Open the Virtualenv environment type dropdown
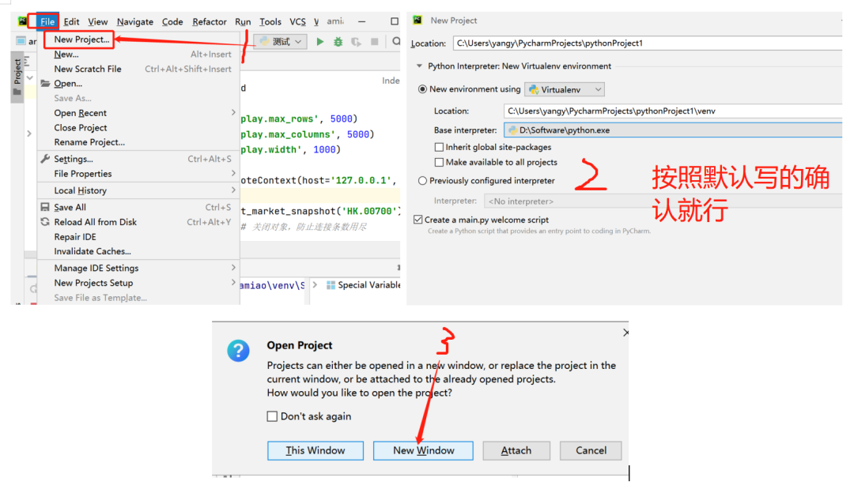 pyautogui.click(x=565, y=89)
